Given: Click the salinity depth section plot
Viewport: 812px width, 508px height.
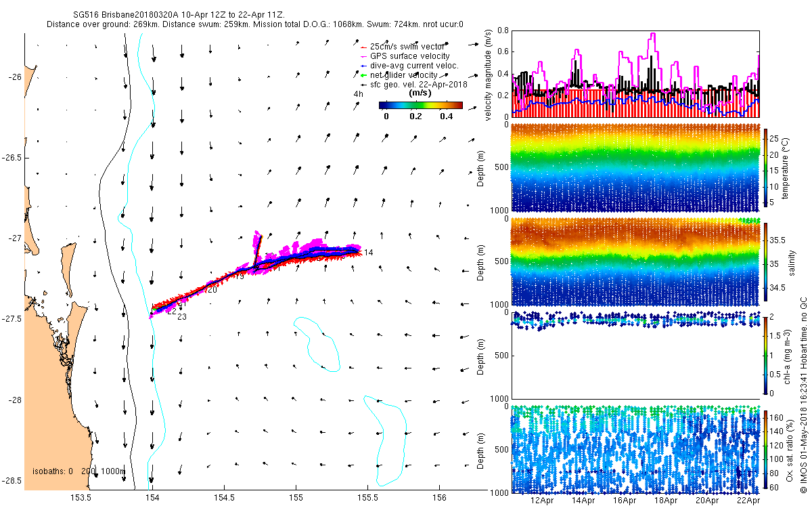Looking at the screenshot, I should coord(636,261).
